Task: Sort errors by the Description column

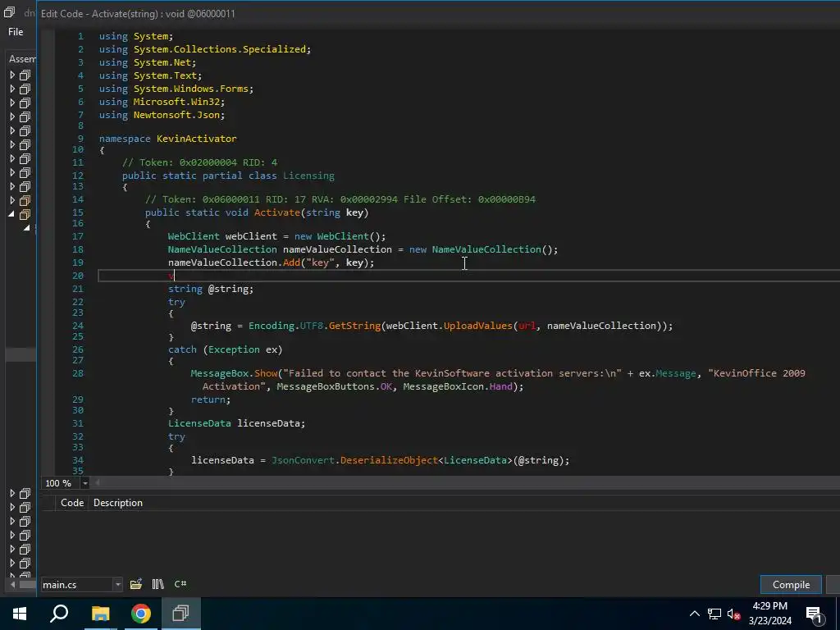Action: pyautogui.click(x=118, y=503)
